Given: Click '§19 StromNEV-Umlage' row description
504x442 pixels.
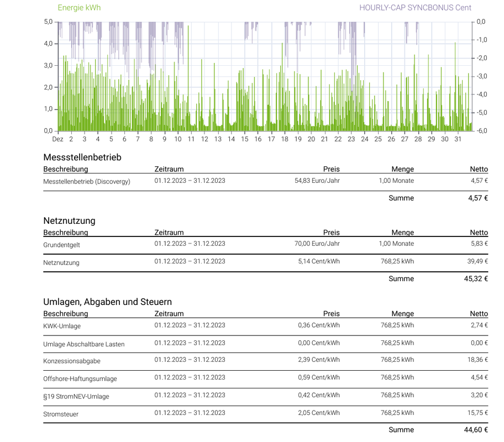Looking at the screenshot, I should (76, 396).
